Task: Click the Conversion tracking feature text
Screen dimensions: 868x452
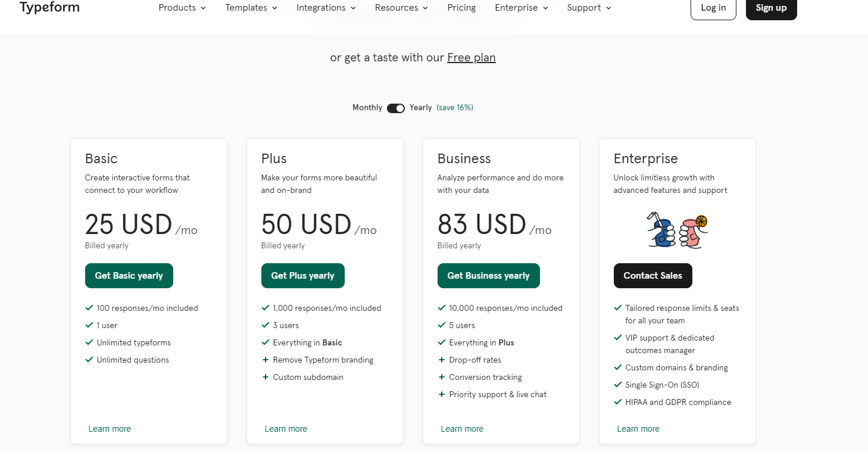Action: tap(486, 377)
